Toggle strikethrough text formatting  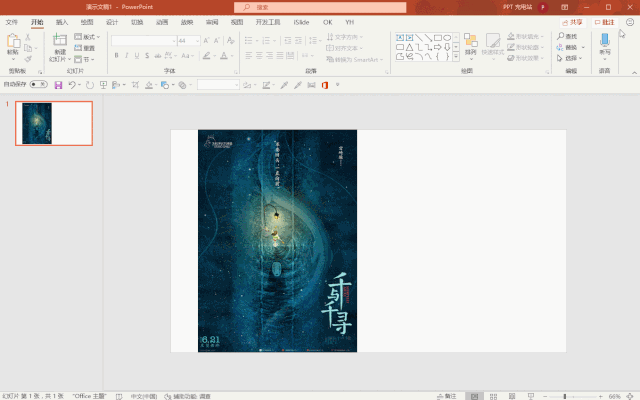159,56
